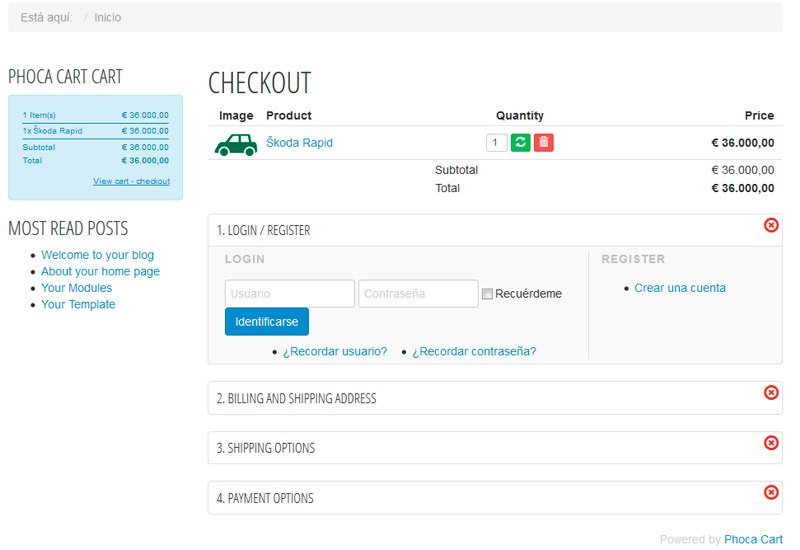The width and height of the screenshot is (800, 550).
Task: Open the Crear una cuenta link
Action: coord(680,288)
